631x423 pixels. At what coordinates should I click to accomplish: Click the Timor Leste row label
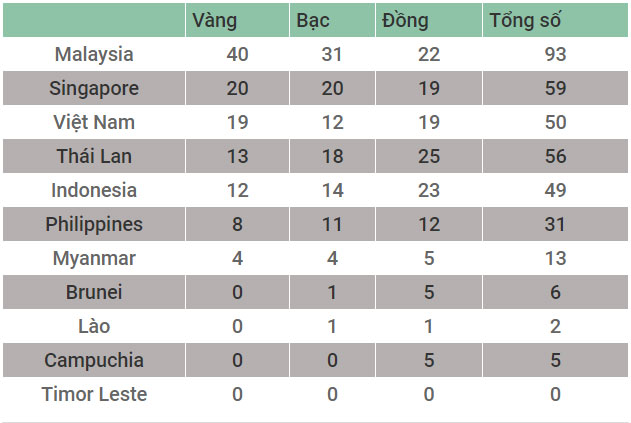click(x=94, y=394)
